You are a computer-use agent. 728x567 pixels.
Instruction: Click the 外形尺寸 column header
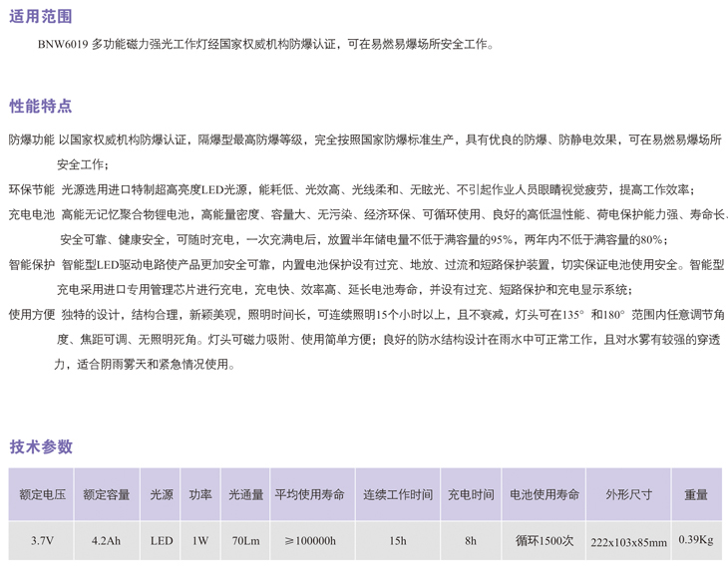click(628, 494)
